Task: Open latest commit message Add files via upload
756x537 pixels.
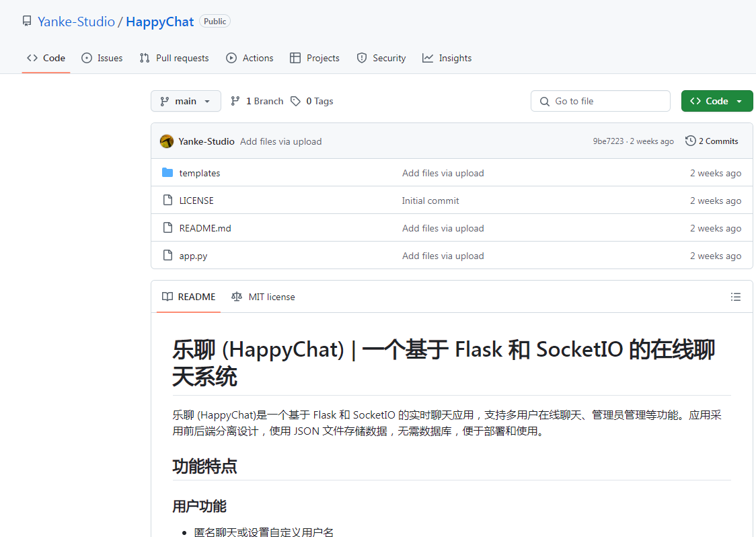Action: [280, 141]
